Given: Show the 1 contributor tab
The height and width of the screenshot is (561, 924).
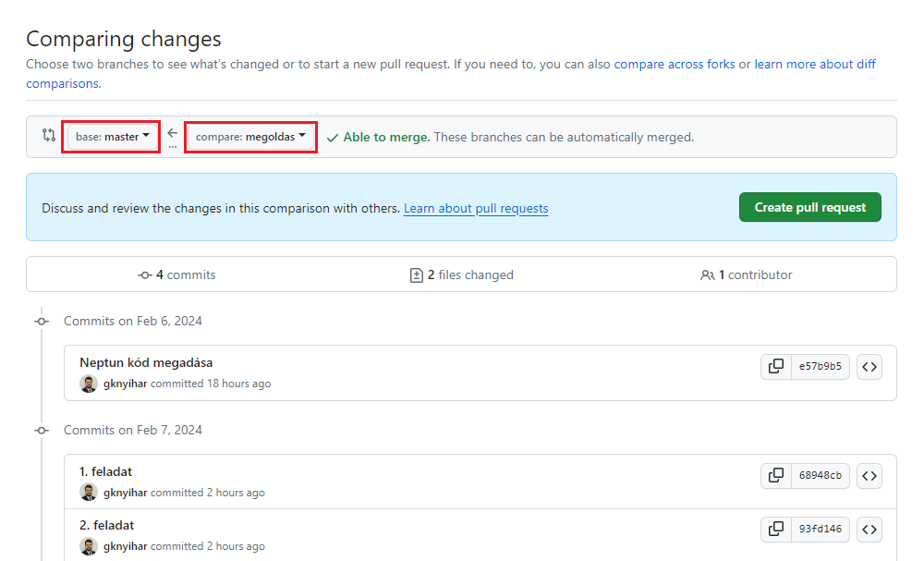Looking at the screenshot, I should click(746, 274).
